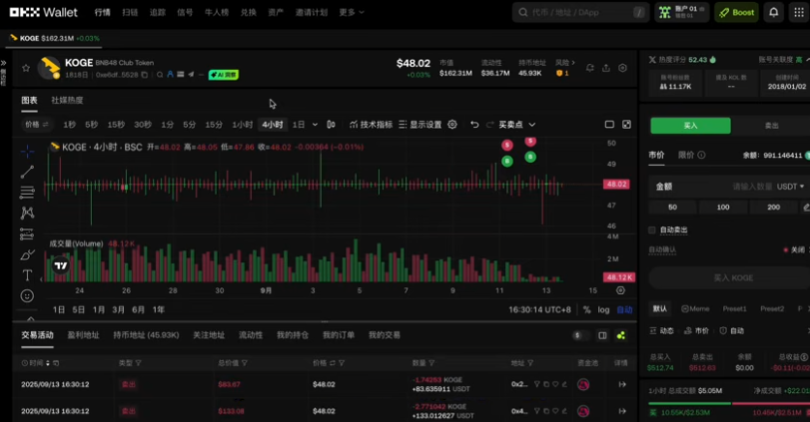Image resolution: width=810 pixels, height=422 pixels.
Task: Set chart range to 1年
Action: 158,310
